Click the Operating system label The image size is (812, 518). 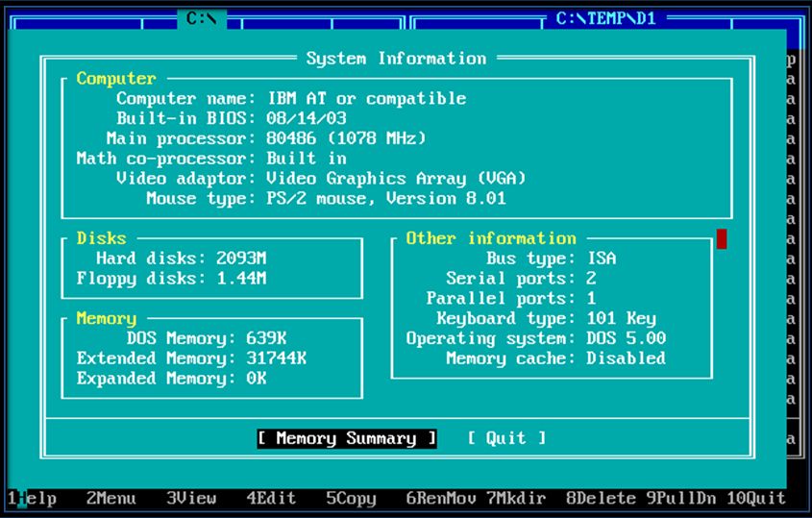491,339
